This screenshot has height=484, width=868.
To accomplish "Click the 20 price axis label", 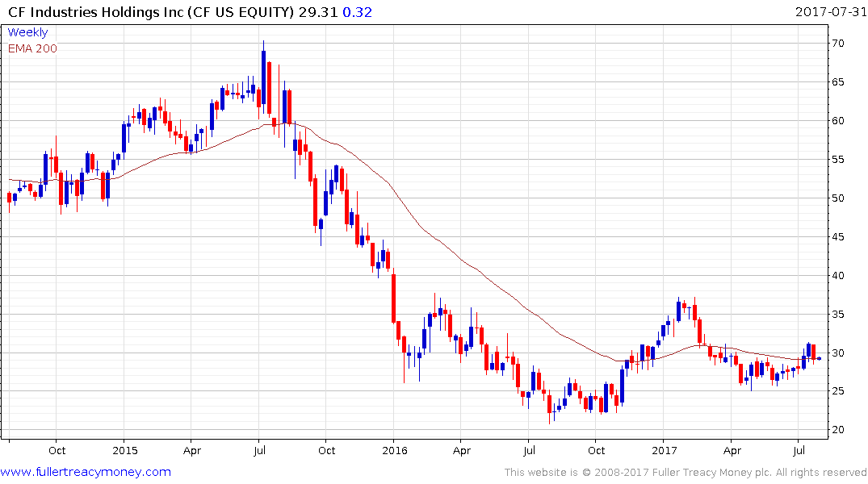I will pyautogui.click(x=837, y=430).
